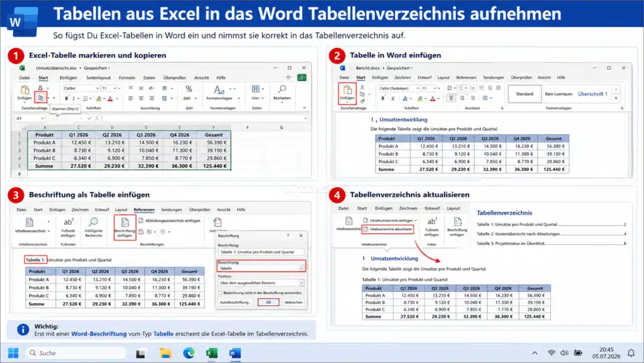This screenshot has height=363, width=644.
Task: Click Inhaltsverzeichnis aktualisieren in step 4
Action: (x=387, y=229)
